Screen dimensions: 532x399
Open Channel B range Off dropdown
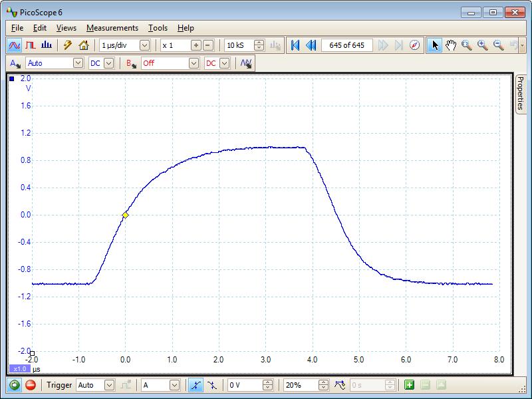[x=194, y=63]
